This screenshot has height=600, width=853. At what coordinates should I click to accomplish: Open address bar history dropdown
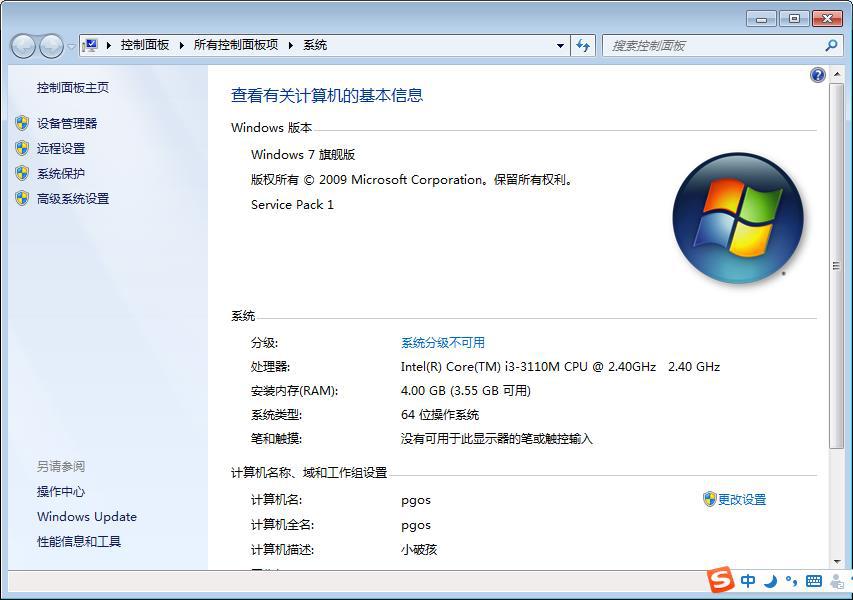(x=560, y=46)
